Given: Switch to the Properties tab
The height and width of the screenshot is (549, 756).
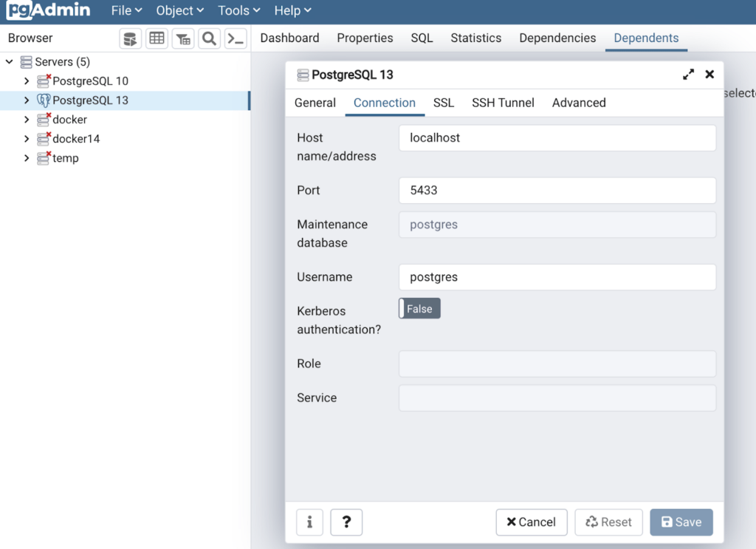Looking at the screenshot, I should pos(365,38).
